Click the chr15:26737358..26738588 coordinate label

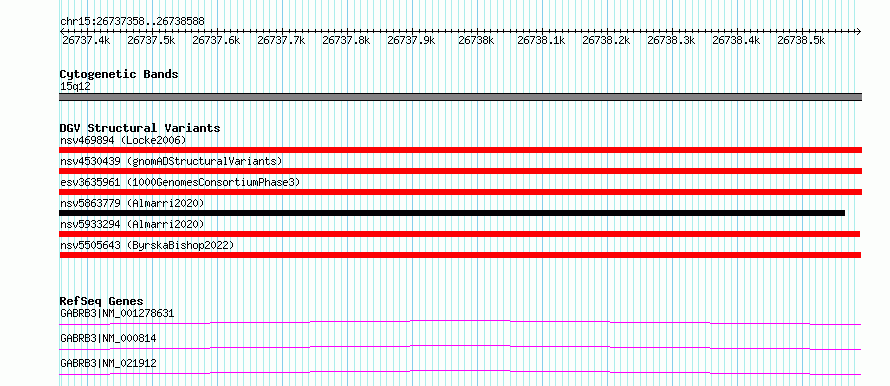[x=132, y=22]
